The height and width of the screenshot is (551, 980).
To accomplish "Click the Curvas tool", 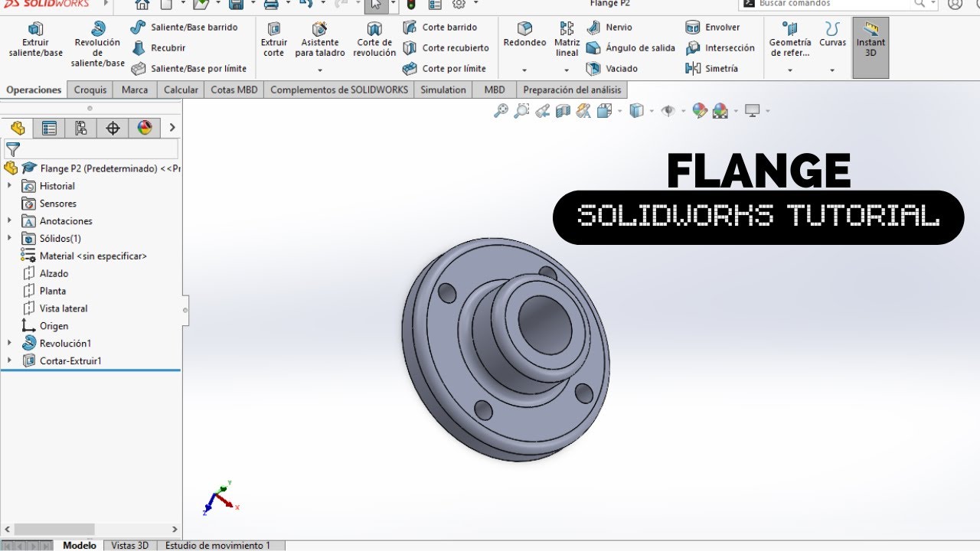I will [x=832, y=34].
